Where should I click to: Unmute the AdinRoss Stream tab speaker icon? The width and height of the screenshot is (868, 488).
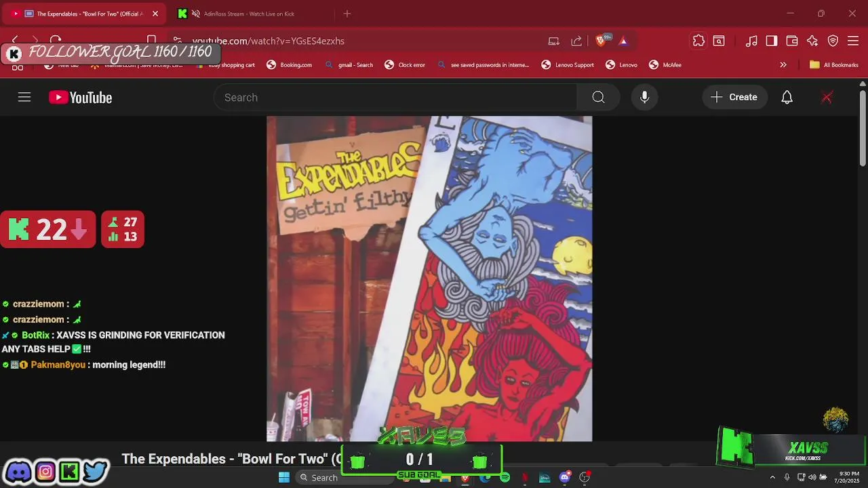196,14
